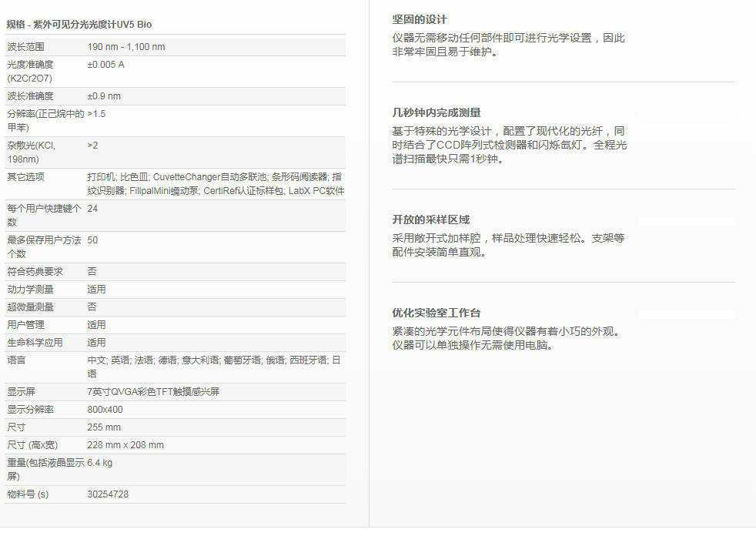
Task: Click the wavelength range value 190 nm - 1,100 nm
Action: (x=126, y=47)
